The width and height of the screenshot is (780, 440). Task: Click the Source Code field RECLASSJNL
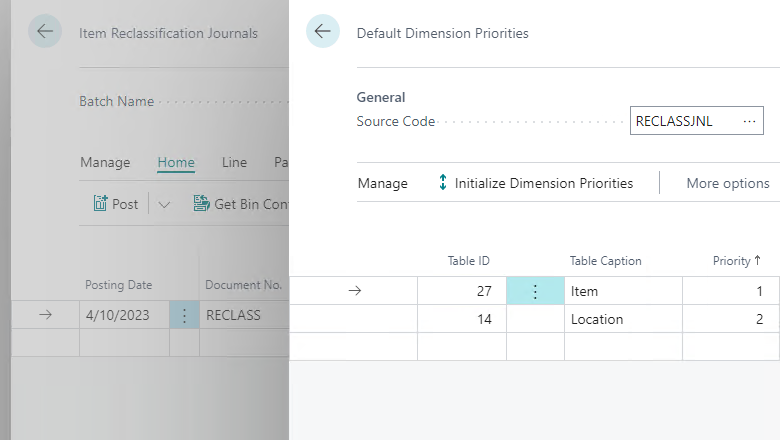[x=684, y=121]
